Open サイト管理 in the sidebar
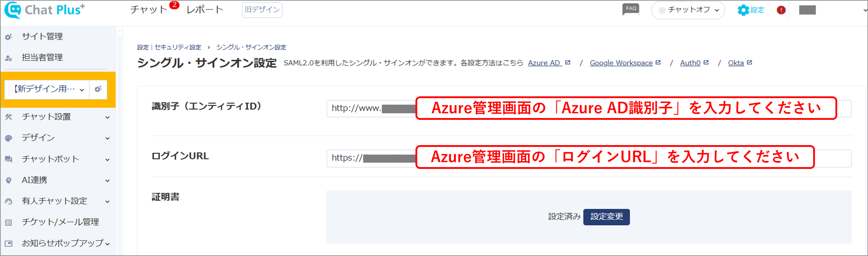 point(42,37)
